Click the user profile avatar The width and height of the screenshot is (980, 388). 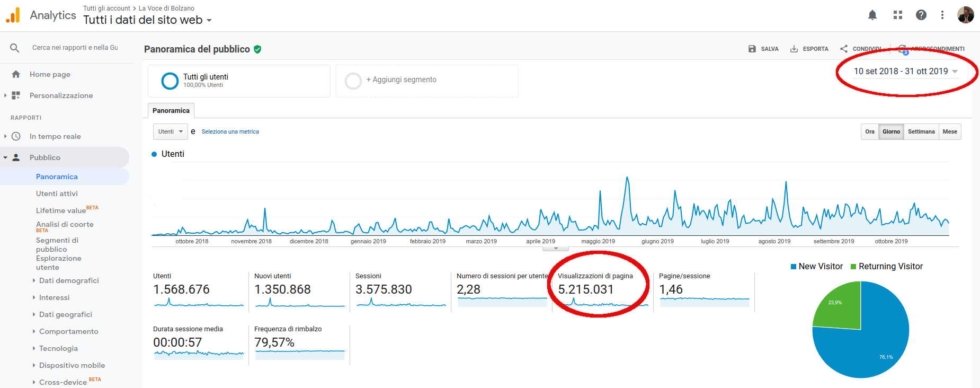click(x=965, y=15)
